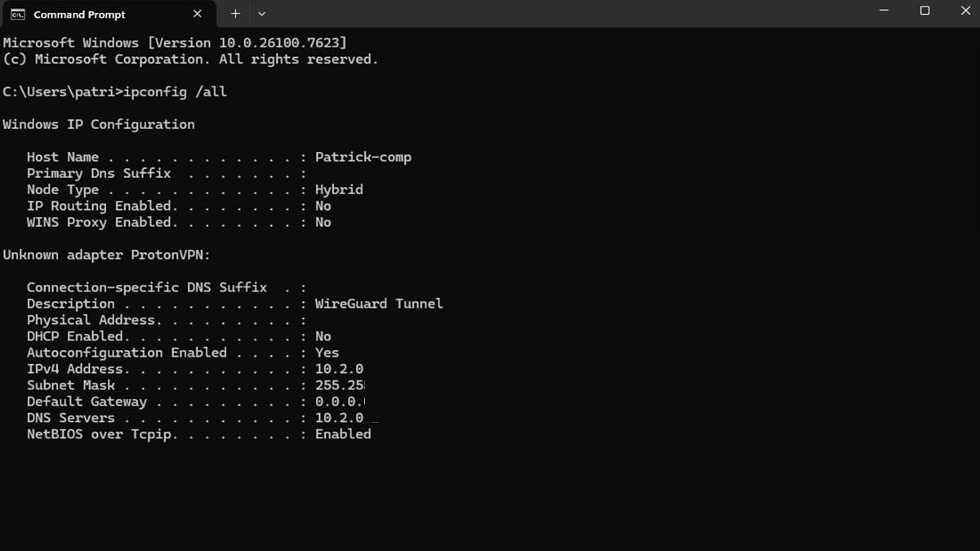980x551 pixels.
Task: Minimize the terminal window
Action: [884, 11]
